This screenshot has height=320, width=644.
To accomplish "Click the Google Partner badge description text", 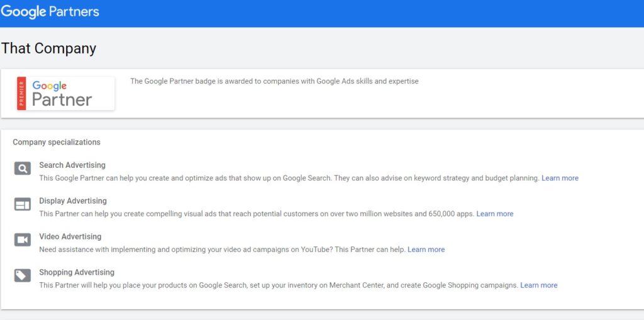I will pyautogui.click(x=274, y=81).
